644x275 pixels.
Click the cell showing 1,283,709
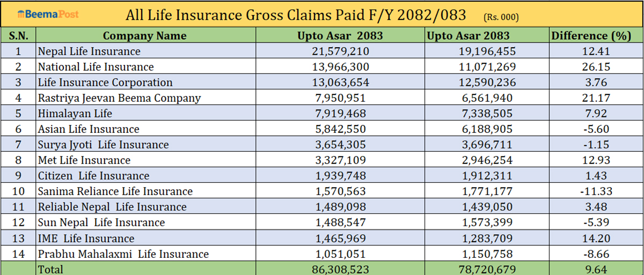point(487,238)
